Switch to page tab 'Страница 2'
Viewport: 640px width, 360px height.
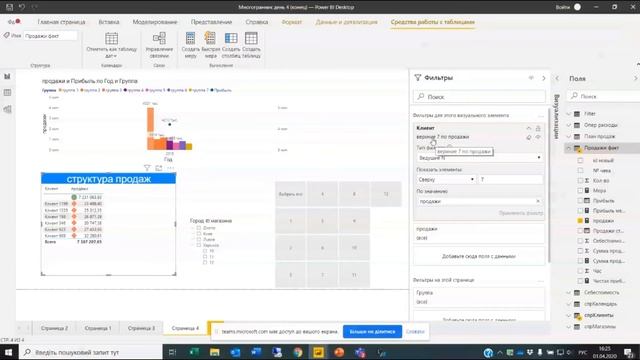pyautogui.click(x=55, y=328)
